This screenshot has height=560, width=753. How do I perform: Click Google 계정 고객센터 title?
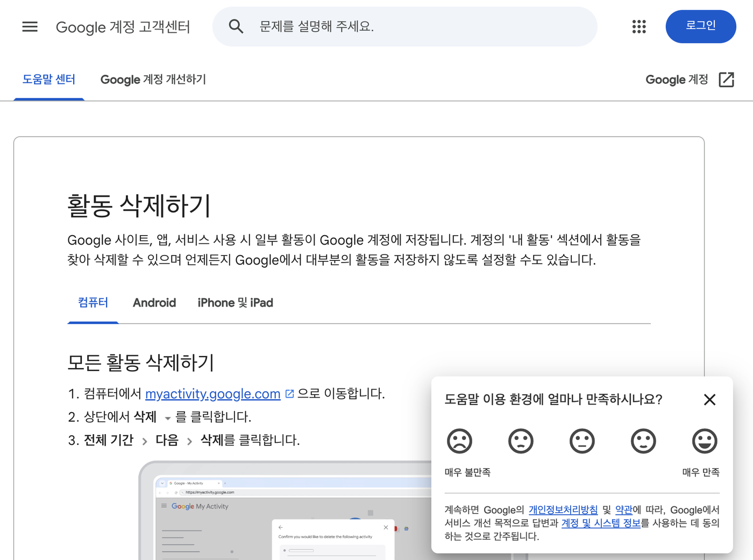(123, 27)
